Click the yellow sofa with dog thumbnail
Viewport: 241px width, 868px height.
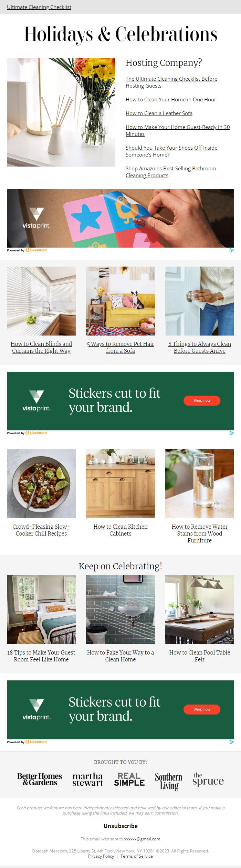point(120,301)
